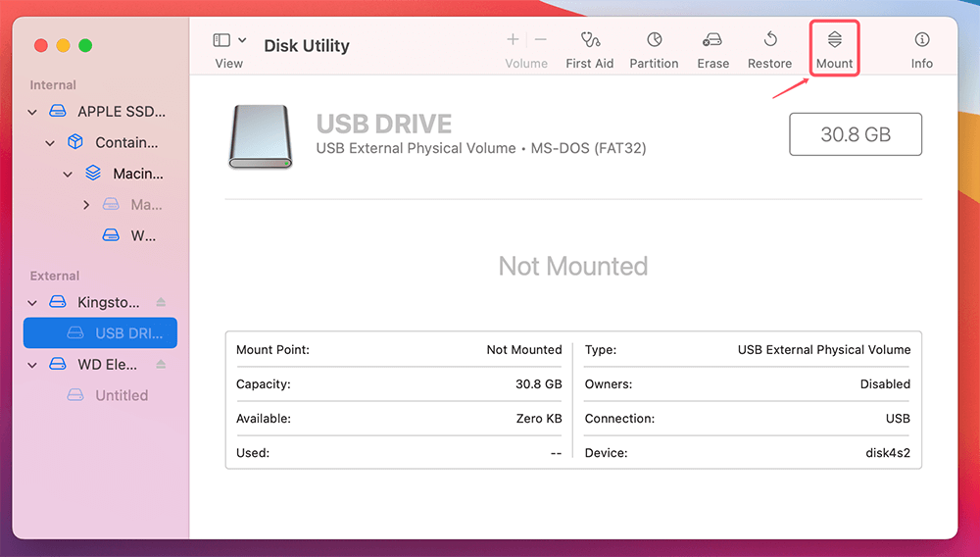Expand the dimmed Macintosh snapshot row
The height and width of the screenshot is (557, 980).
tap(86, 205)
